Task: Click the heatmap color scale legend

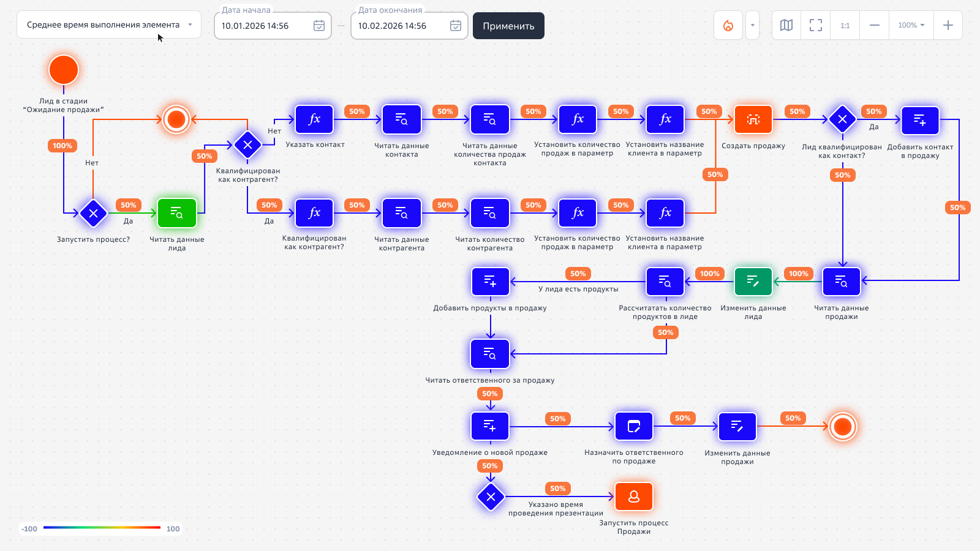Action: [x=101, y=528]
